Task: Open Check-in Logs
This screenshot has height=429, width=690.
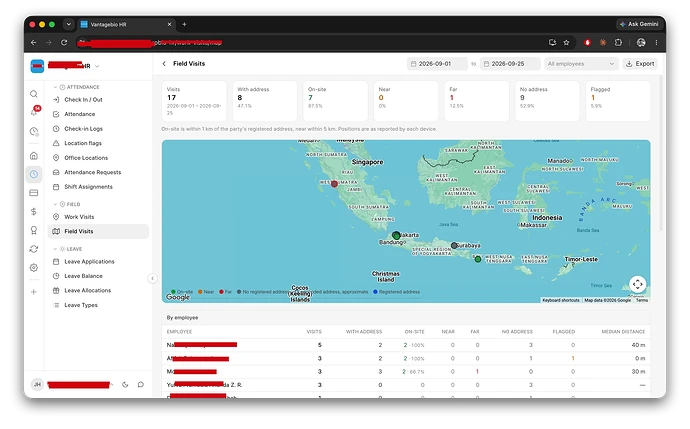Action: [98, 129]
